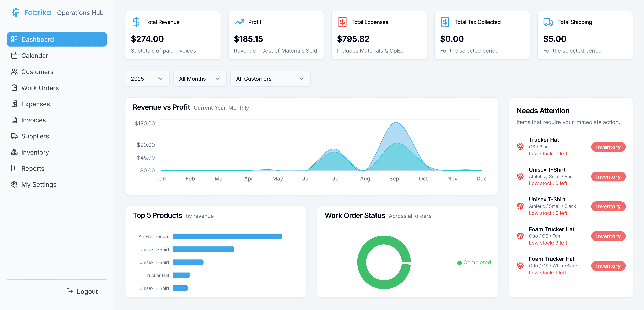Click the Expenses dollar icon
Image resolution: width=644 pixels, height=310 pixels.
(x=14, y=104)
